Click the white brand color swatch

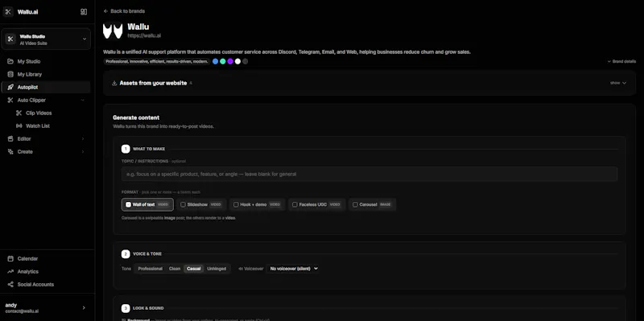coord(237,62)
